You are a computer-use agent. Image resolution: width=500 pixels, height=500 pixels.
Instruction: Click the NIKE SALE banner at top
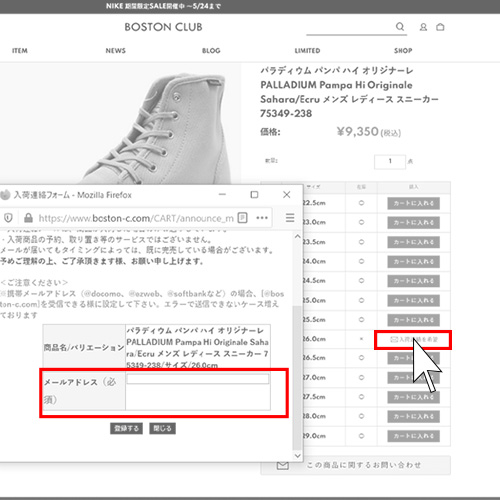[x=163, y=6]
